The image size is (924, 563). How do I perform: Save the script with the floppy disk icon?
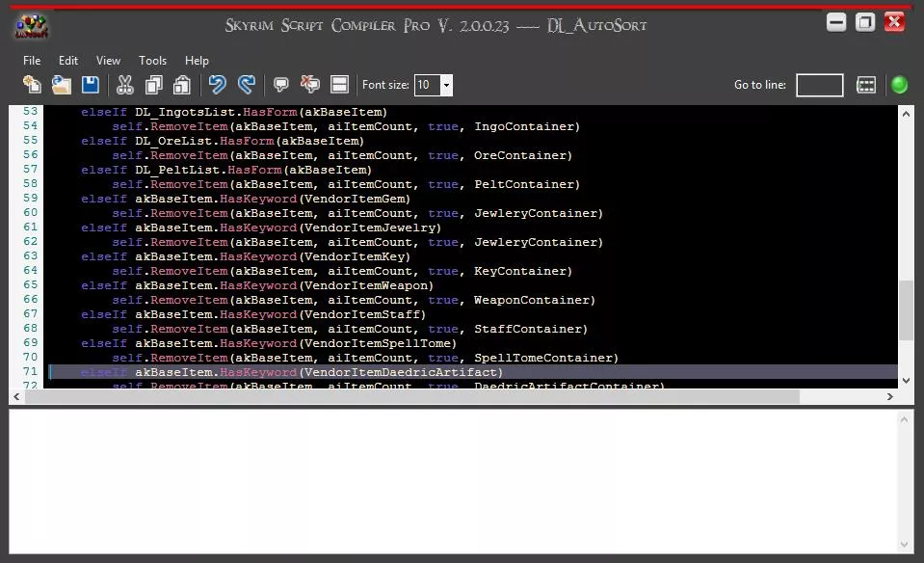(x=91, y=85)
